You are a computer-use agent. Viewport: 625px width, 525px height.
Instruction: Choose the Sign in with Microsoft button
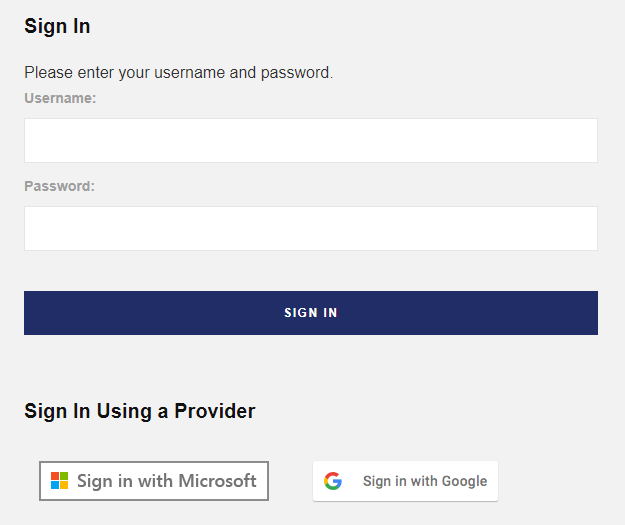click(x=154, y=481)
